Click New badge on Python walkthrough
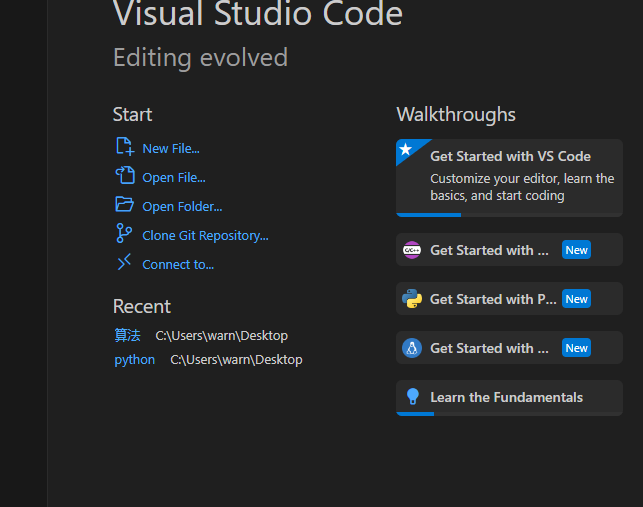 point(576,299)
